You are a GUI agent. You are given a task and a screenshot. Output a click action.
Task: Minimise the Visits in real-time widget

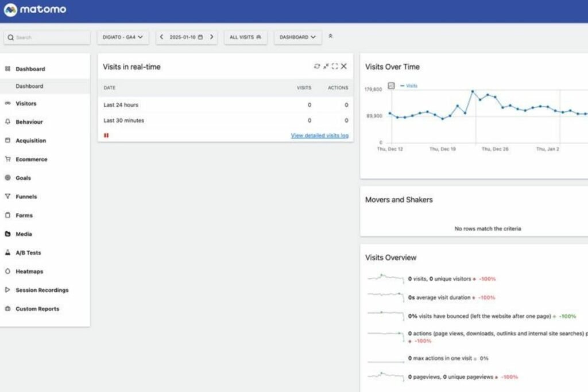coord(326,67)
